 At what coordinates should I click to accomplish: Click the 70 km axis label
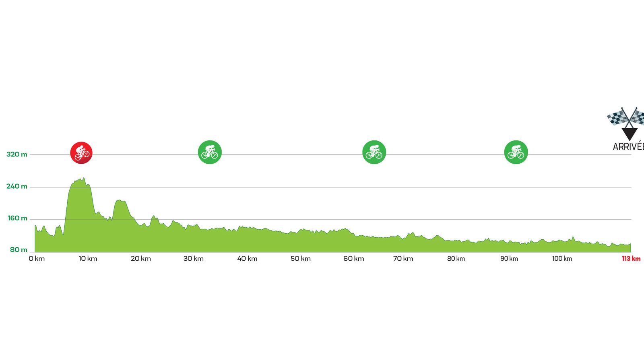click(x=403, y=259)
